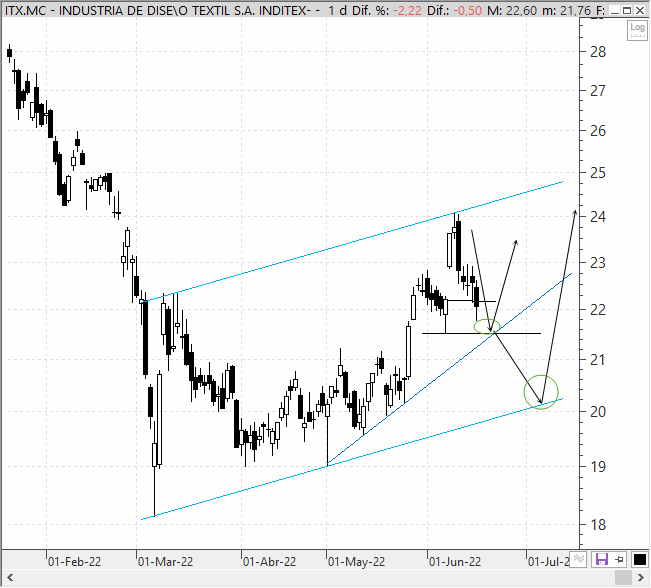
Task: Save chart with the purple floppy icon
Action: (602, 559)
